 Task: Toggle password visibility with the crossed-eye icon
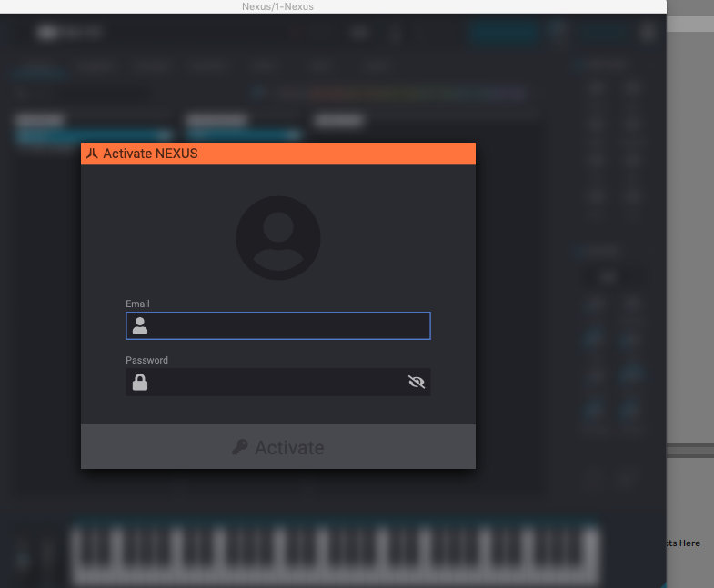pos(417,382)
